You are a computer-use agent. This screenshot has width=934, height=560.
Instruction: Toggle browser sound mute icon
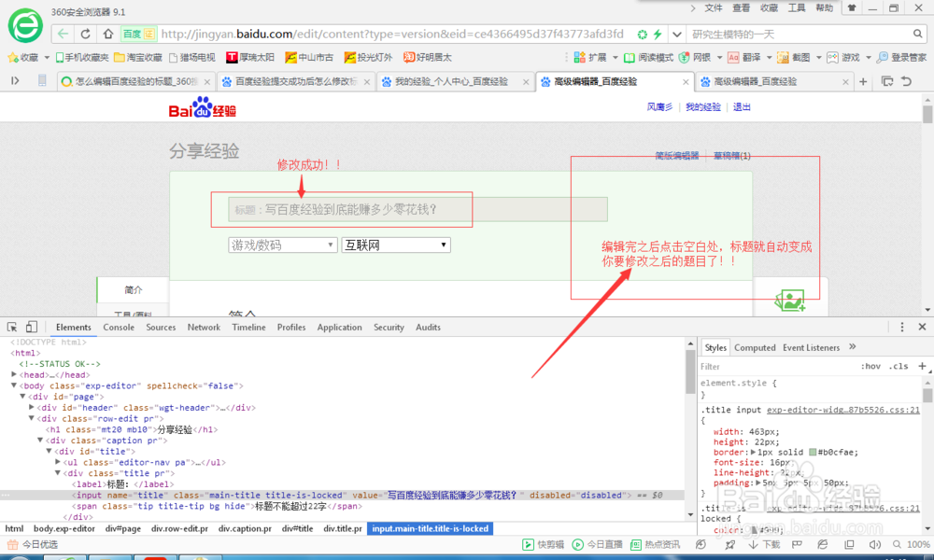874,544
